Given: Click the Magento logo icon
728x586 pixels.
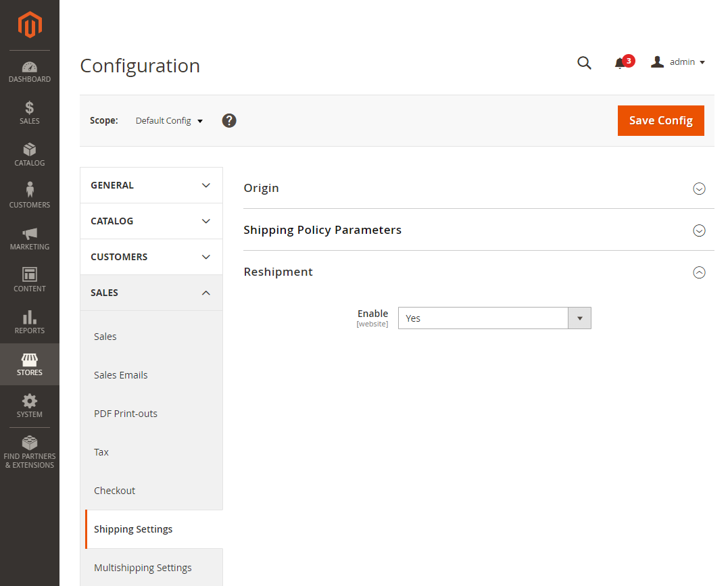Looking at the screenshot, I should tap(30, 25).
